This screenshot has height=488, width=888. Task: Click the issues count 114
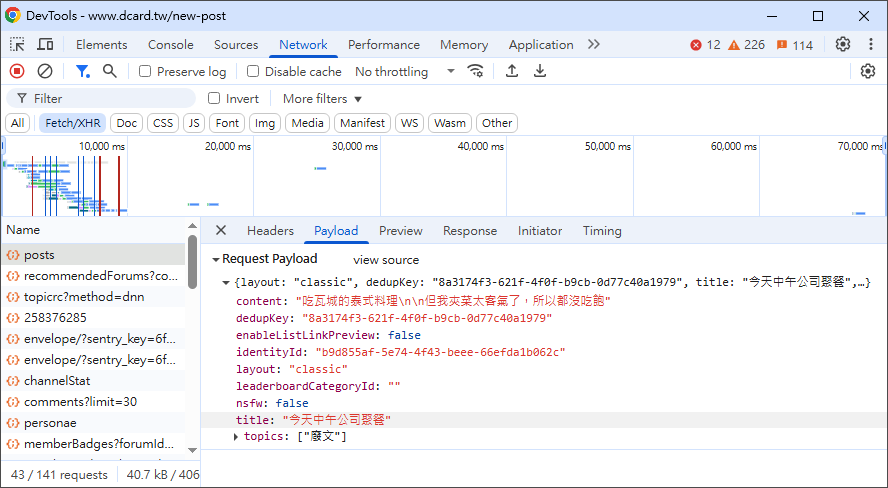(795, 45)
